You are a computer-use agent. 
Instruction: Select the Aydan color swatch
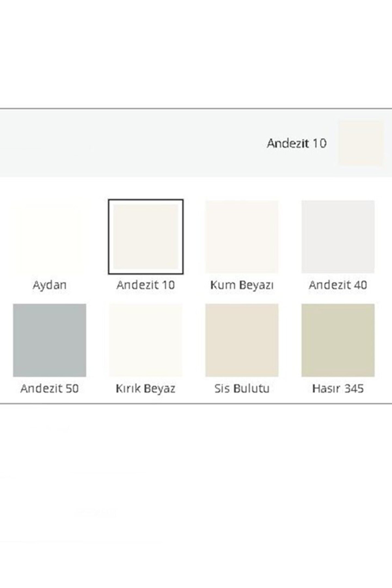point(50,237)
